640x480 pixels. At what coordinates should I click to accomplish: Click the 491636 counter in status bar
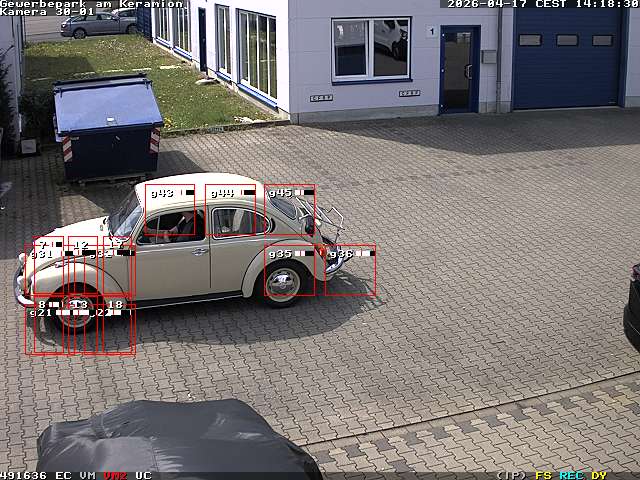[23, 475]
